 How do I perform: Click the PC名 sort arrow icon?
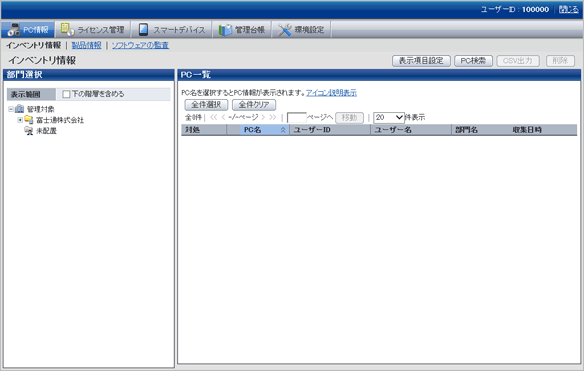[283, 130]
